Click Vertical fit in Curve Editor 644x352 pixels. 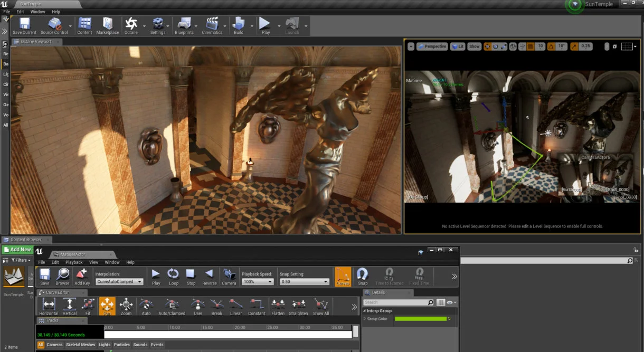(70, 307)
